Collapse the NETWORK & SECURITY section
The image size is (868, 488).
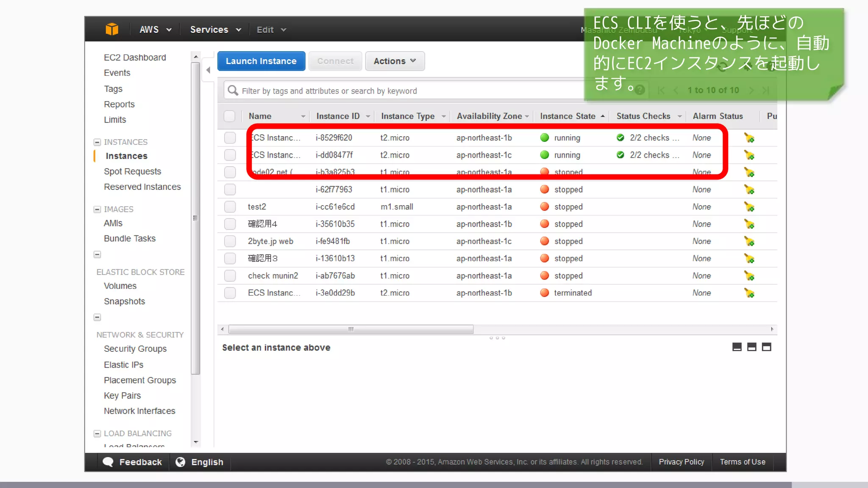[97, 317]
